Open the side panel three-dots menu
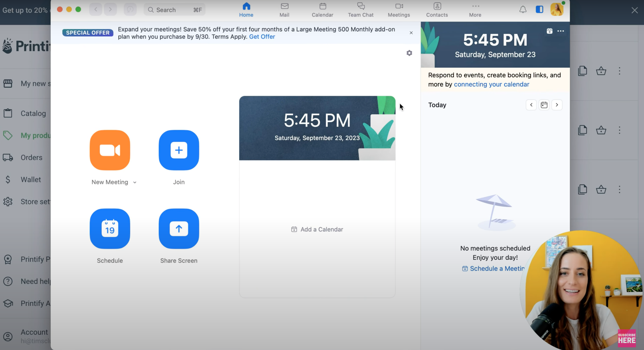 coord(561,31)
